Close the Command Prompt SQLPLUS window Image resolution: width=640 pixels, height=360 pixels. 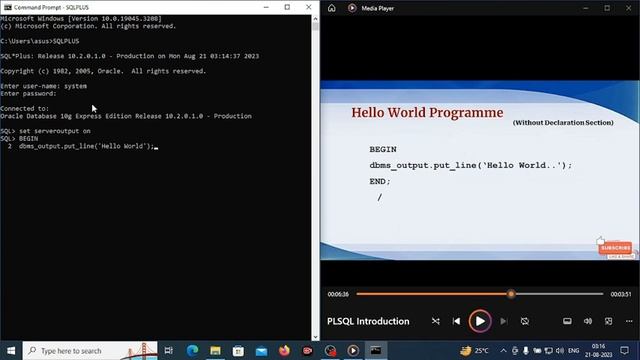tap(309, 7)
